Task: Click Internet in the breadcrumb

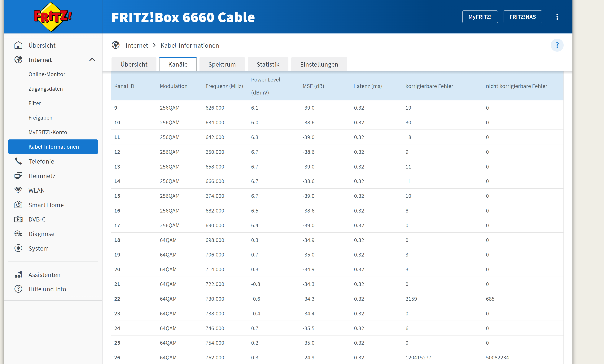Action: click(x=137, y=45)
